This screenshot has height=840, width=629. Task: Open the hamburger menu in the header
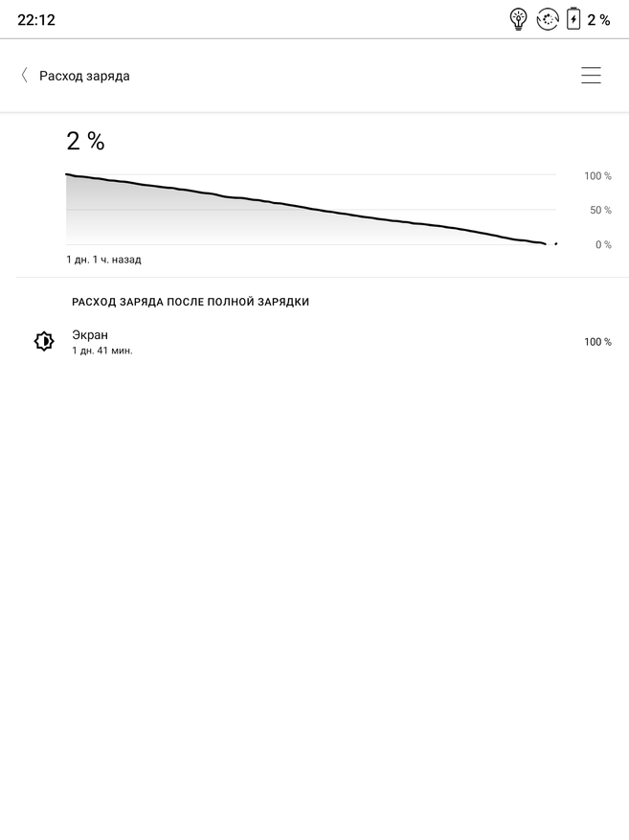pos(591,76)
